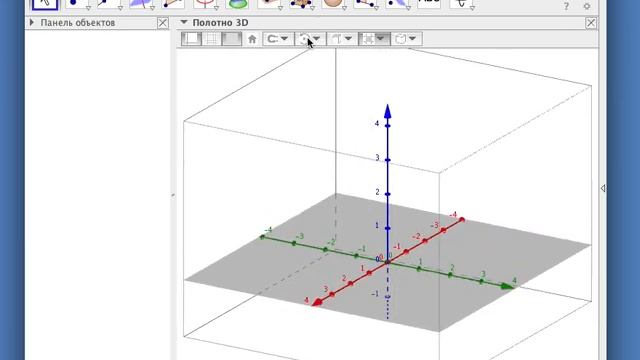
Task: Select the Reflect about Plane tool
Action: tap(398, 4)
